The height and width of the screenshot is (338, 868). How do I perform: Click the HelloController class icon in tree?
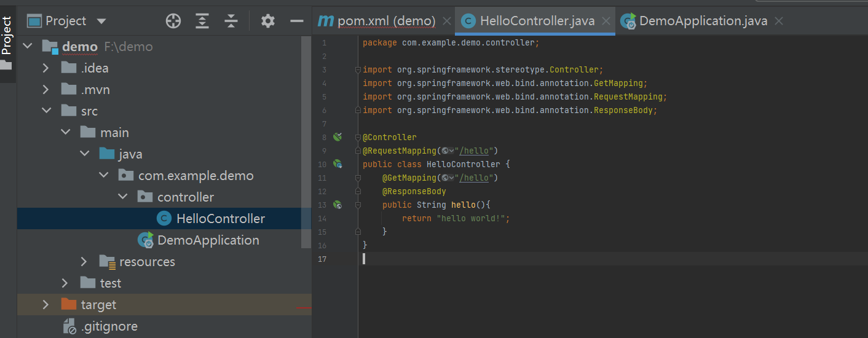point(164,219)
